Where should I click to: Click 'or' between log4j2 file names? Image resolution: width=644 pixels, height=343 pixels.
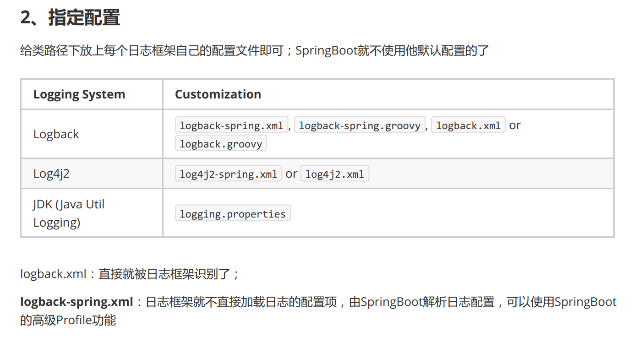pyautogui.click(x=291, y=174)
